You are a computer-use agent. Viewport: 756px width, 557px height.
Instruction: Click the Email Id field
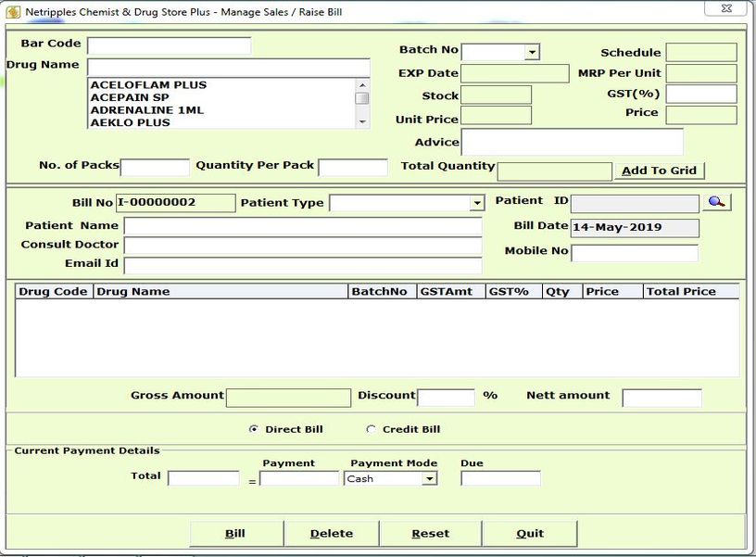pyautogui.click(x=303, y=265)
